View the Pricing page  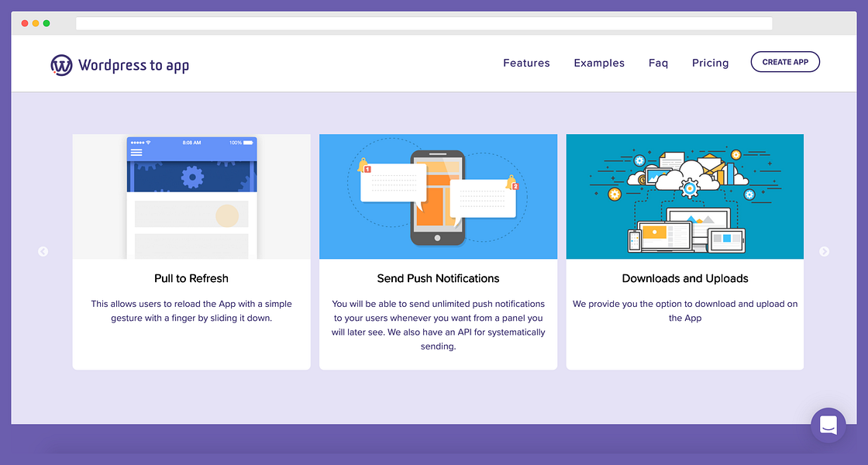710,63
